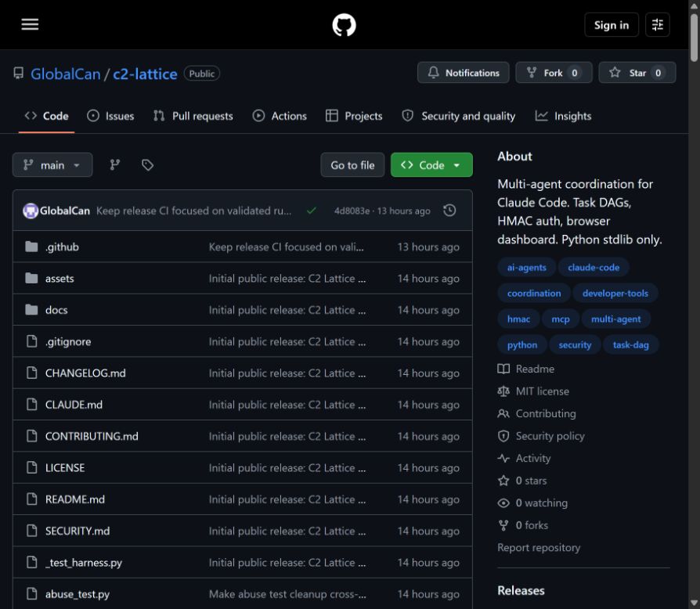Click the people icon beside Contributing

503,413
